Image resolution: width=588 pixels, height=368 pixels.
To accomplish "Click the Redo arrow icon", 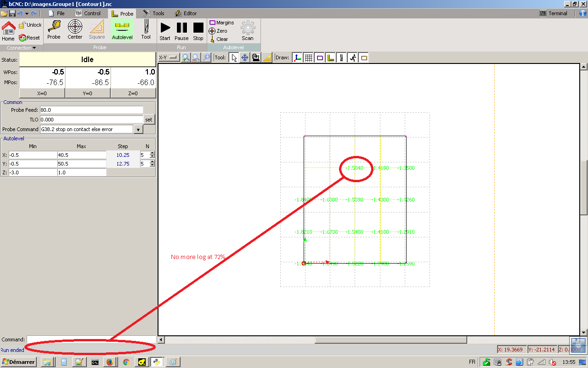I will click(34, 14).
